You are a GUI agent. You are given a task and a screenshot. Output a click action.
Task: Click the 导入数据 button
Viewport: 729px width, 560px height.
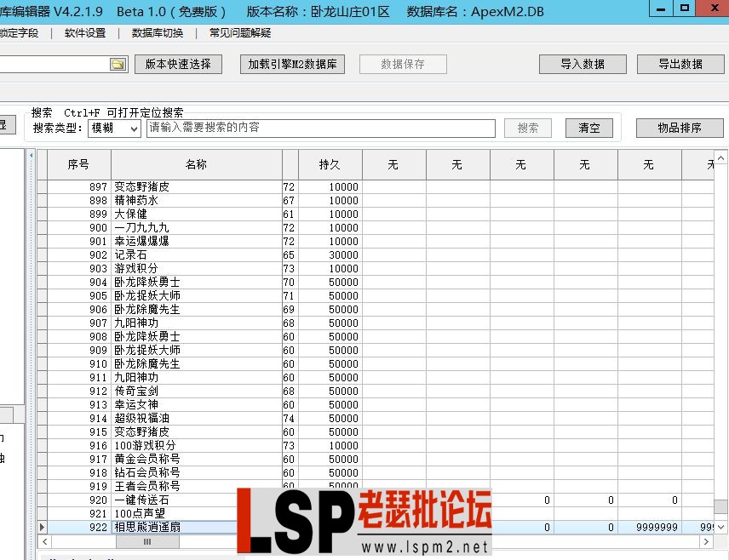coord(583,63)
